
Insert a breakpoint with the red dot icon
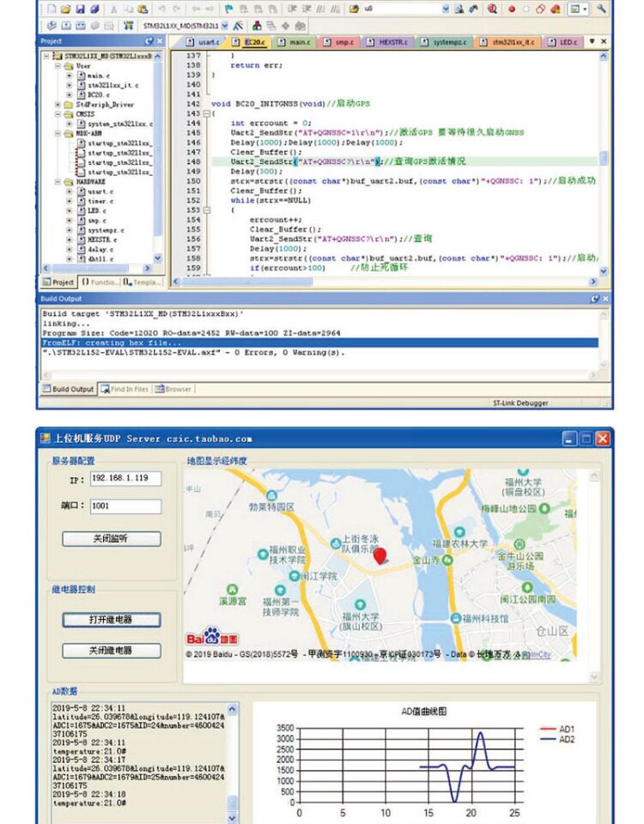click(512, 9)
